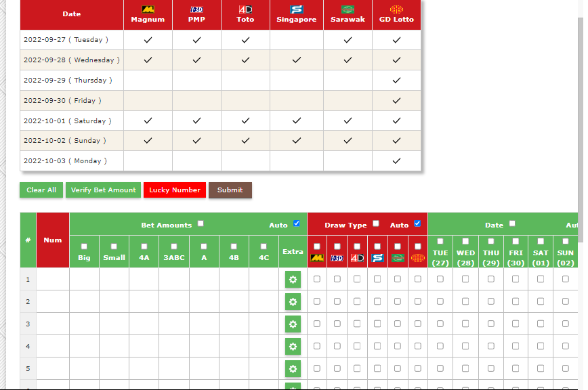Click the gear icon in row 1
The height and width of the screenshot is (390, 588).
(293, 279)
